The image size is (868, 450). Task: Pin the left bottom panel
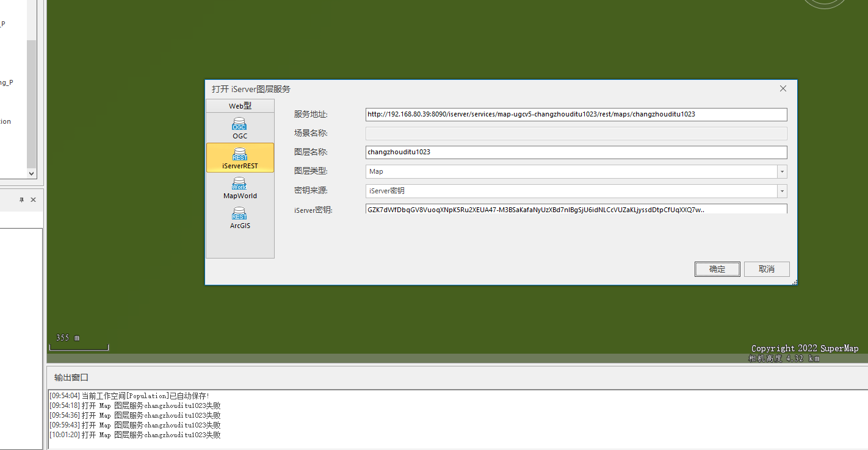coord(21,200)
